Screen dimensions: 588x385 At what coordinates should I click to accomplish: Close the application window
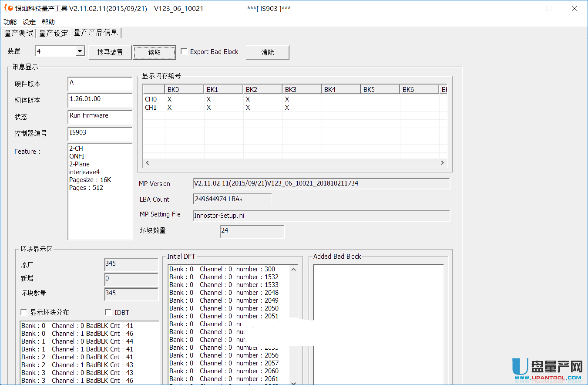(x=574, y=8)
